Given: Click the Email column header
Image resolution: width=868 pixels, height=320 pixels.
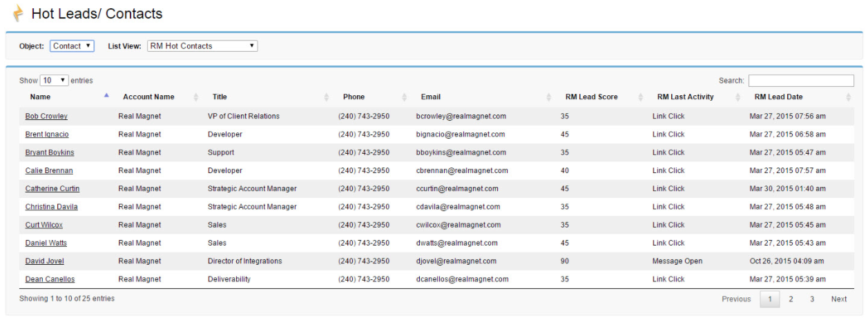Looking at the screenshot, I should point(431,97).
